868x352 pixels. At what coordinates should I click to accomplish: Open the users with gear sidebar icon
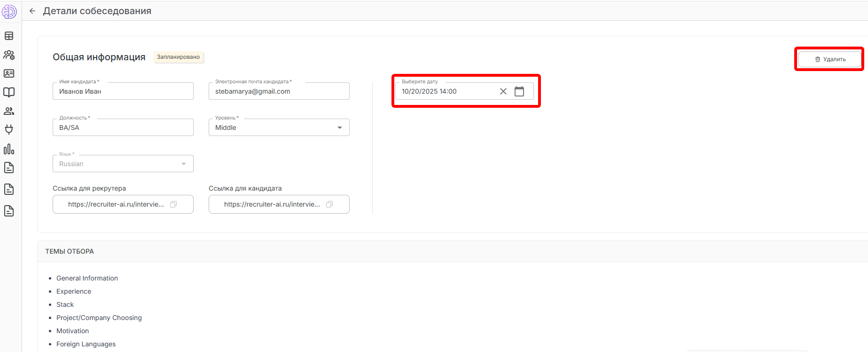9,55
